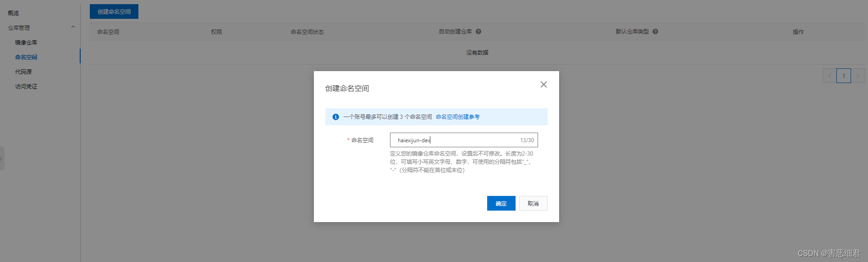868x262 pixels.
Task: Click the blue info icon in the dialog notice
Action: tap(335, 117)
